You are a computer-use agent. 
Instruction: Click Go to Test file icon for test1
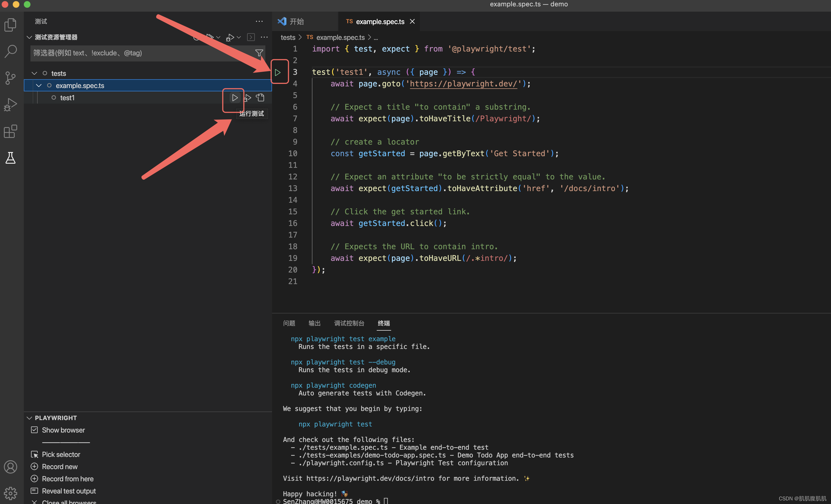(x=260, y=98)
